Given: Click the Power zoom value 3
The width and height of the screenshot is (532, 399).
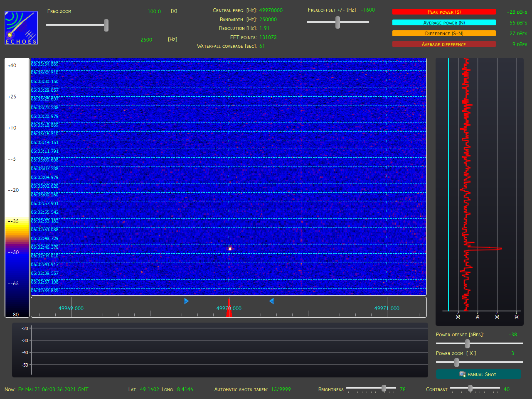Looking at the screenshot, I should pyautogui.click(x=512, y=353).
